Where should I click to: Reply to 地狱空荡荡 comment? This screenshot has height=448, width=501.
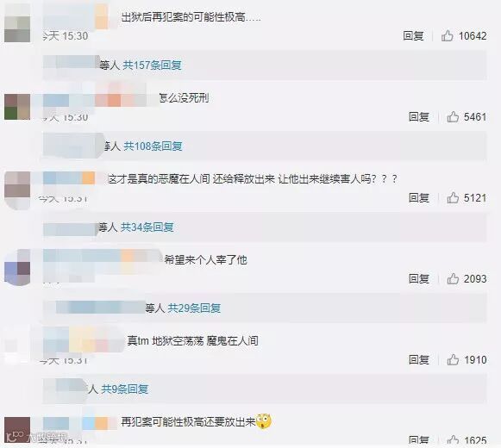tap(419, 360)
